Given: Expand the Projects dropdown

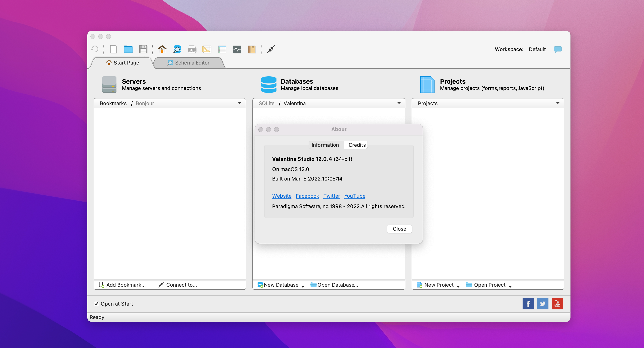Looking at the screenshot, I should (557, 103).
